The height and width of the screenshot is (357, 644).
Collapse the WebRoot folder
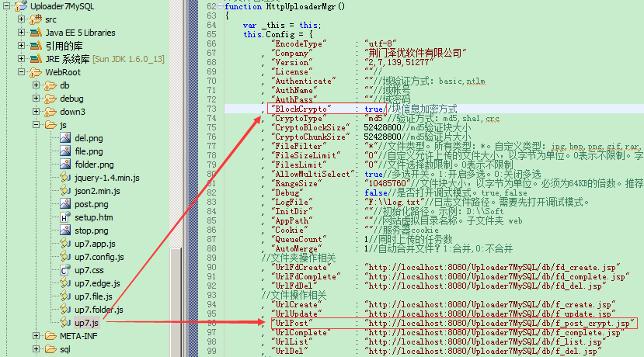(21, 72)
